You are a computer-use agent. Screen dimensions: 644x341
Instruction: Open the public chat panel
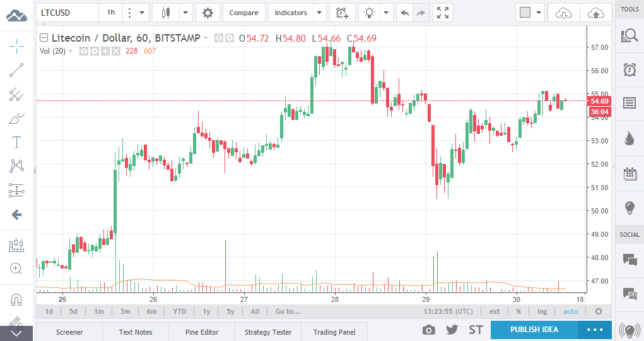pyautogui.click(x=629, y=260)
